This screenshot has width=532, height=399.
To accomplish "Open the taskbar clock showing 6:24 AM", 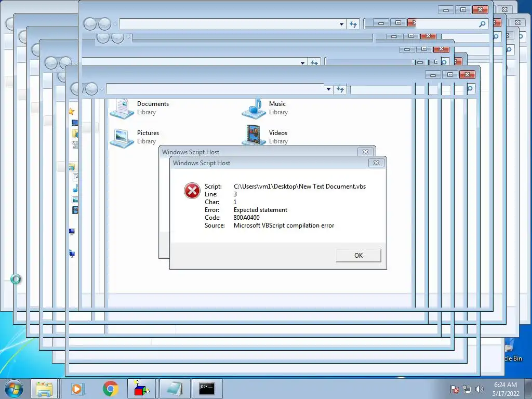I will click(506, 389).
